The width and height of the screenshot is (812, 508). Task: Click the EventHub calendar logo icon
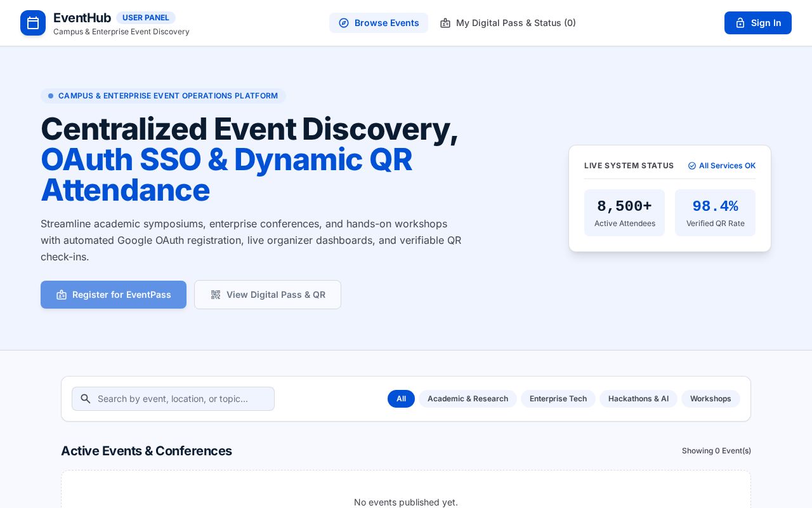[33, 23]
